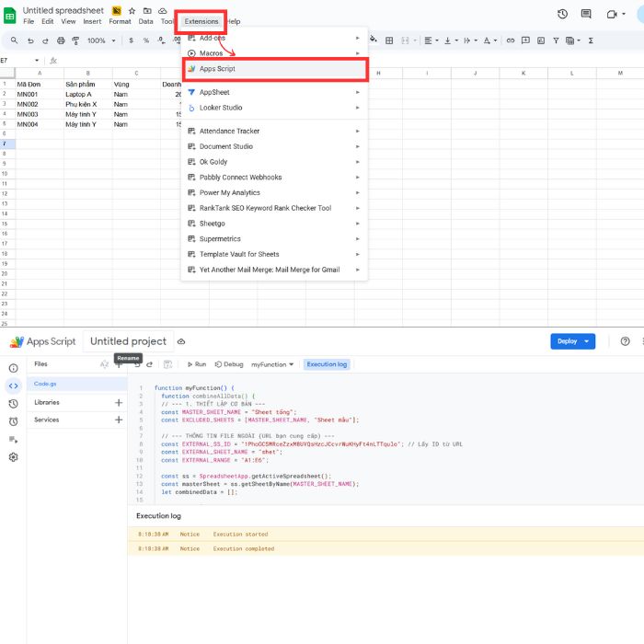This screenshot has width=644, height=644.
Task: Open the Data menu
Action: (145, 21)
